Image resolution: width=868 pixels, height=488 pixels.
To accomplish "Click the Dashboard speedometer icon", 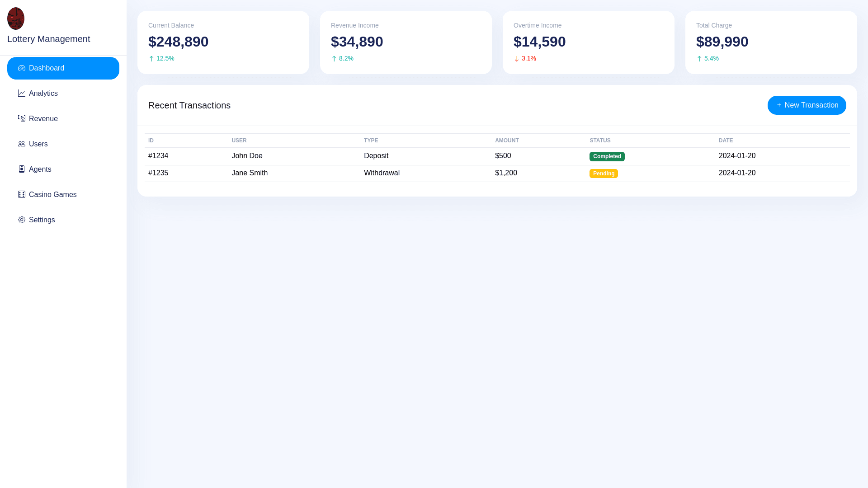I will (x=22, y=68).
